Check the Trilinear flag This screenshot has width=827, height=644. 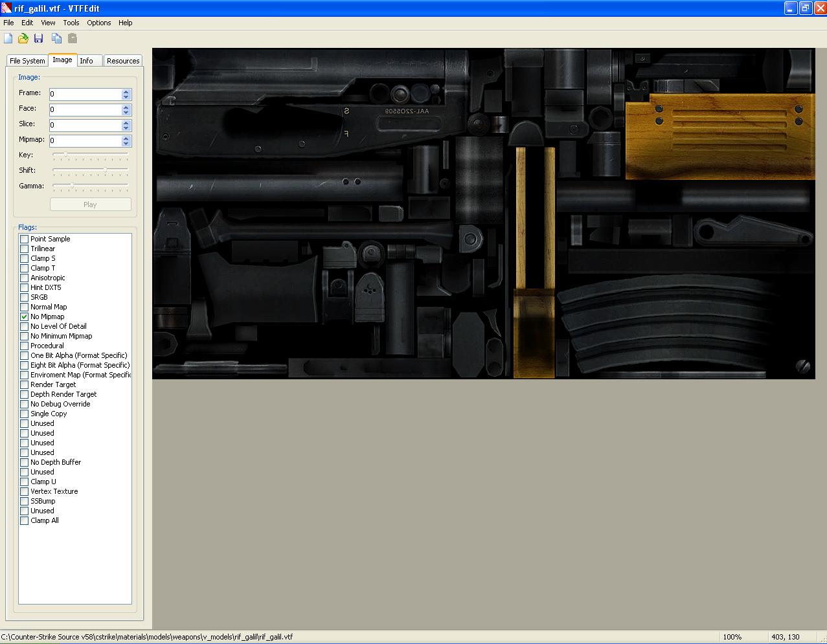tap(24, 249)
